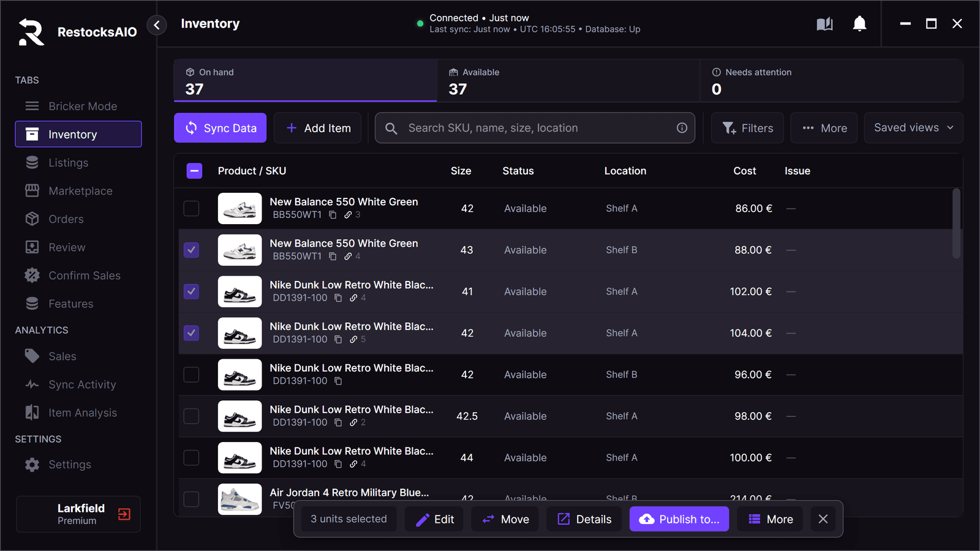The image size is (980, 551).
Task: Check the Nike Dunk size 42.5 row
Action: tap(192, 416)
